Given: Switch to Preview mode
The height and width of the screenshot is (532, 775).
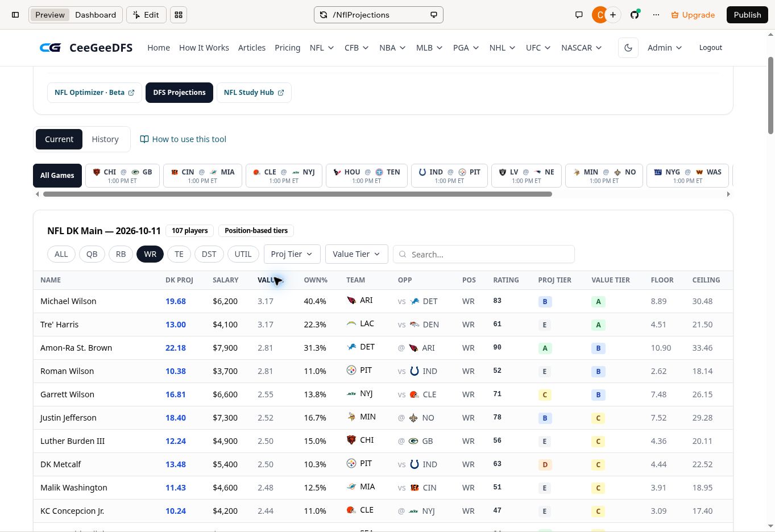Looking at the screenshot, I should click(x=50, y=15).
